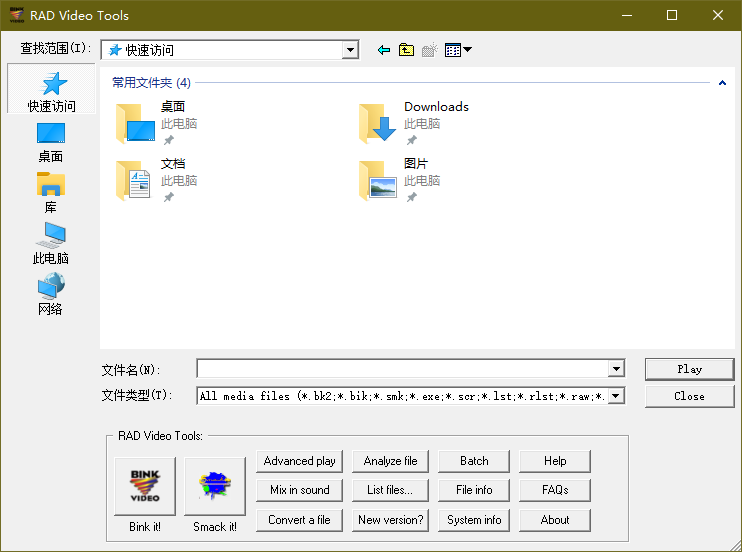742x552 pixels.
Task: Open the 桌面 folder in file list
Action: (x=157, y=123)
